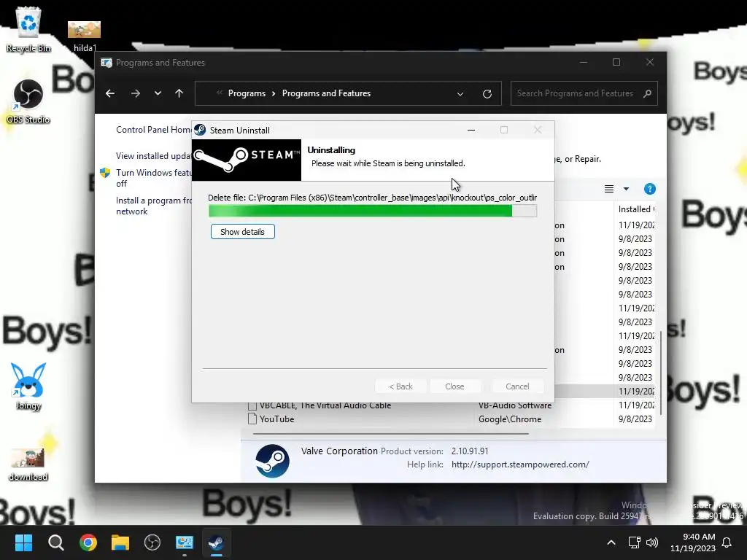Image resolution: width=747 pixels, height=560 pixels.
Task: Open taskbar Search
Action: pyautogui.click(x=55, y=542)
